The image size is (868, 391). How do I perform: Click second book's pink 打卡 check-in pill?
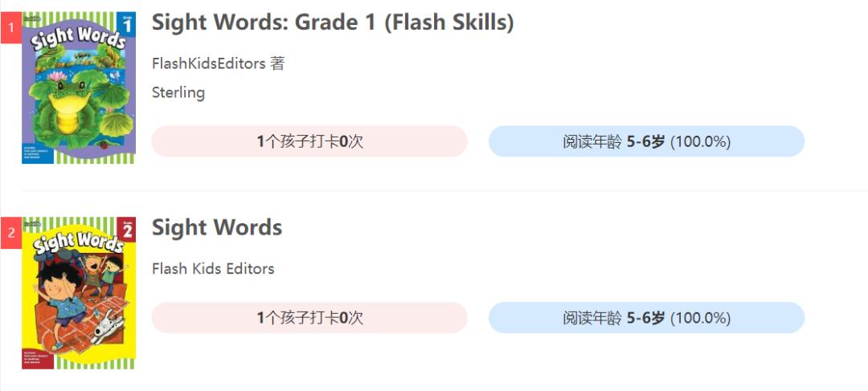[x=309, y=318]
